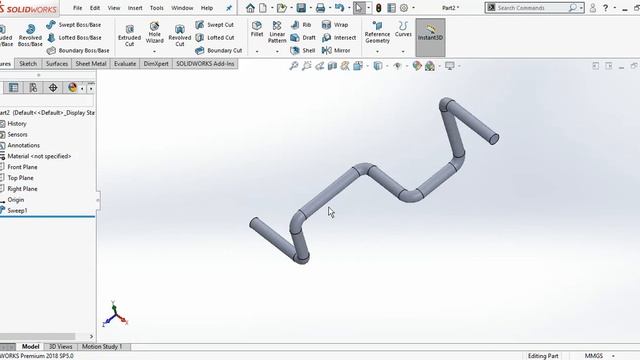Select the Rib tool
Screen dimensions: 640x360
click(x=301, y=25)
